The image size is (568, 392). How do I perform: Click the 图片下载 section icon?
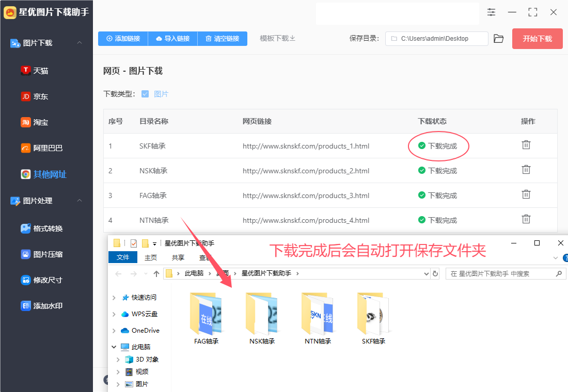click(15, 43)
